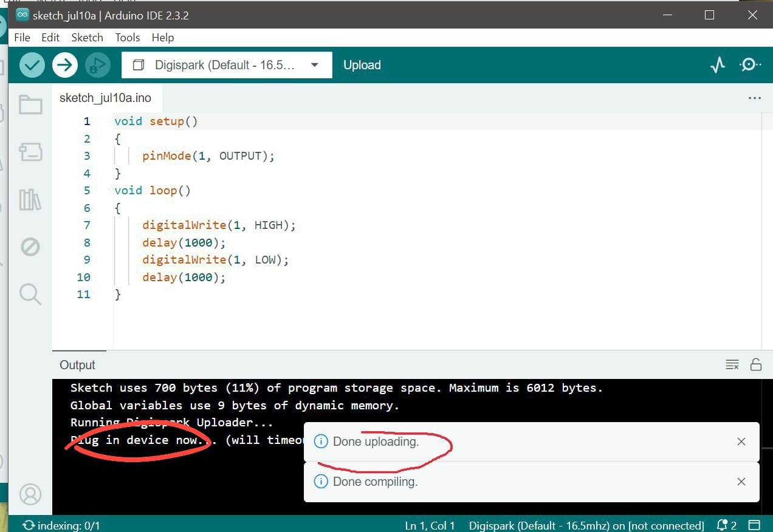The height and width of the screenshot is (532, 773).
Task: Clear the output panel contents
Action: [732, 364]
